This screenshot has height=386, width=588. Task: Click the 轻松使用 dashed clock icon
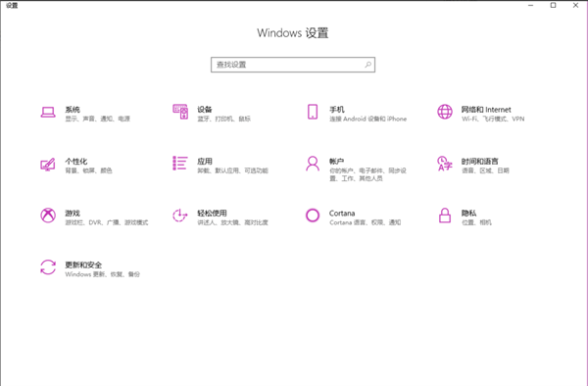[x=180, y=216]
